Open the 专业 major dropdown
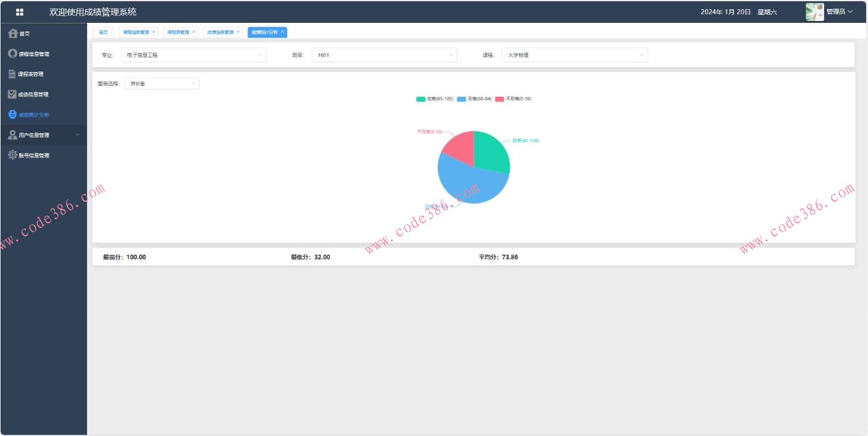The image size is (868, 436). [194, 55]
